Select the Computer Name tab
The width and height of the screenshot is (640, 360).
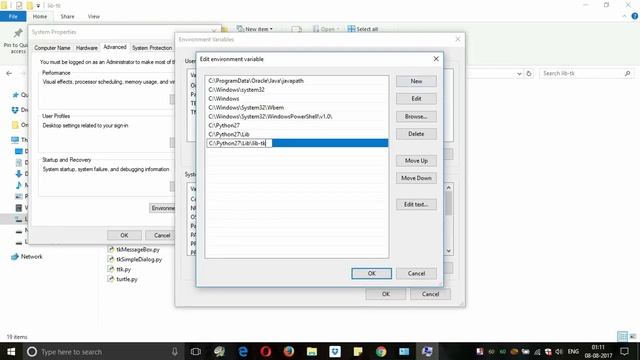click(x=52, y=48)
